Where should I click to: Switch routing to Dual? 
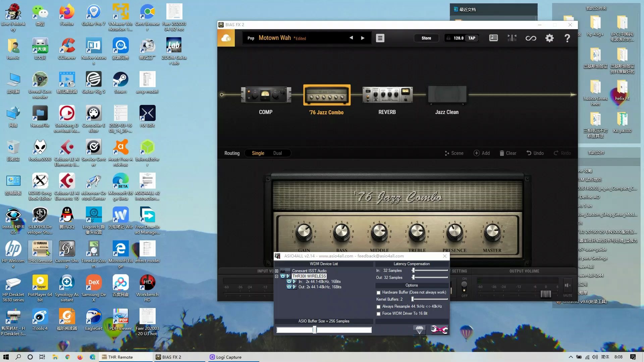(x=277, y=153)
